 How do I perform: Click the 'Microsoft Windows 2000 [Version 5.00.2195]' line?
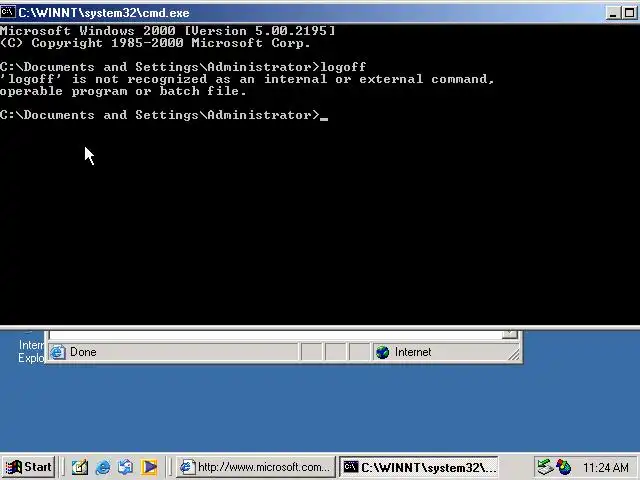click(x=168, y=31)
